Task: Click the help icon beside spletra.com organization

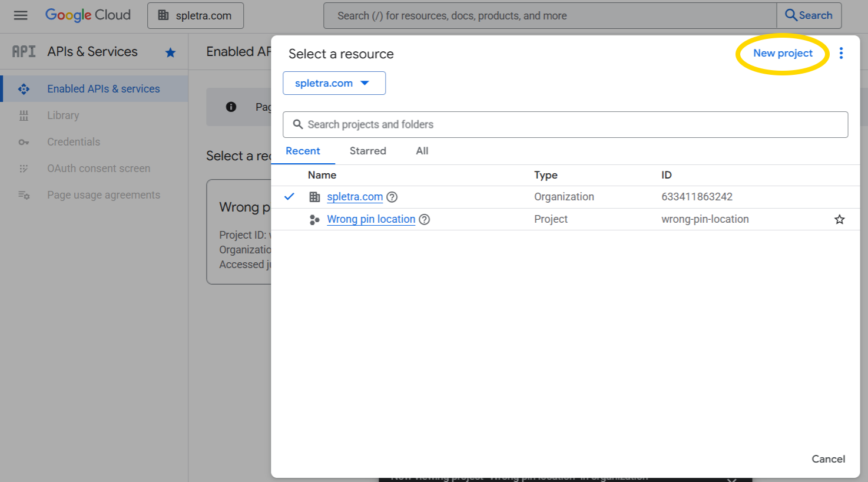Action: tap(392, 197)
